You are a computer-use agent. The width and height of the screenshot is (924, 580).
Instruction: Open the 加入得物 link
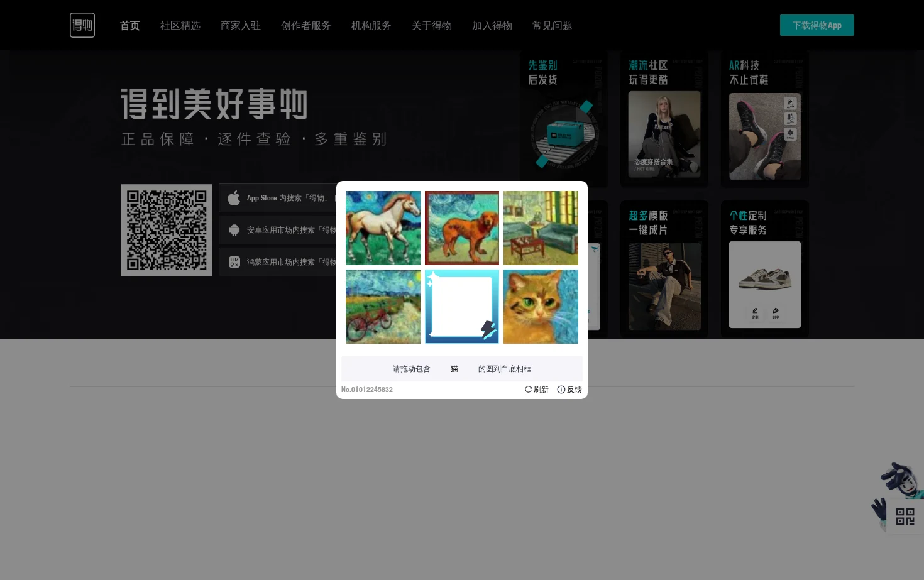(492, 26)
